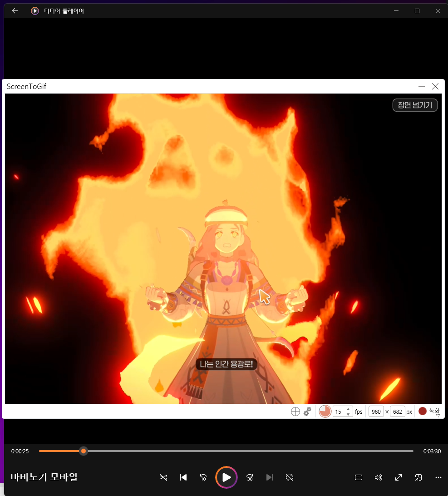The width and height of the screenshot is (448, 496).
Task: Click the 장면 넘기기 skip scene button
Action: [415, 105]
